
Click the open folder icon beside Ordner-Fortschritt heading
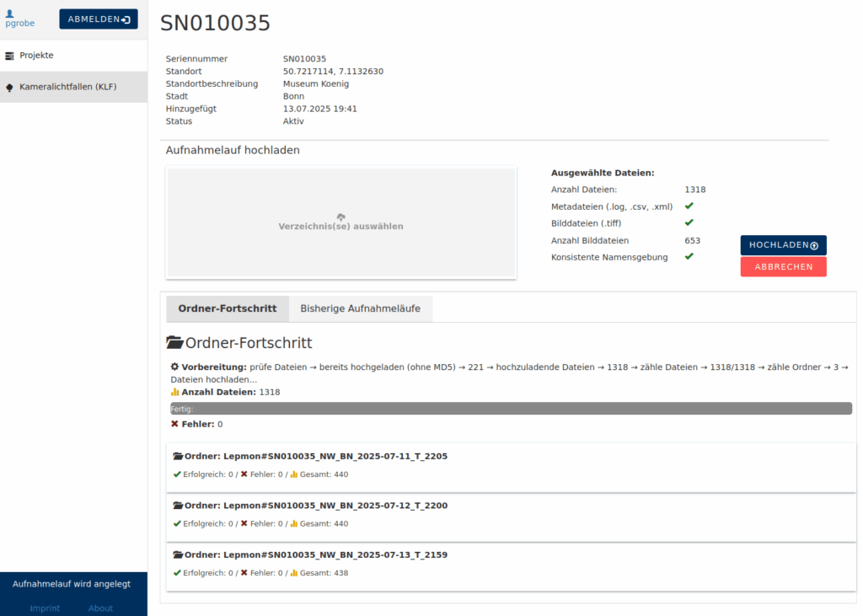174,342
